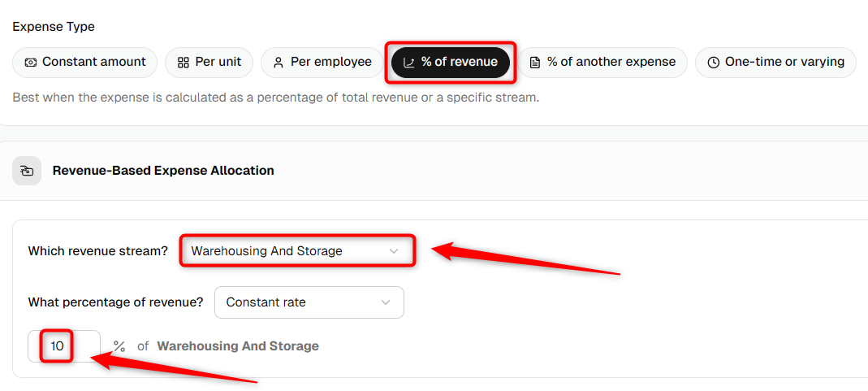
Task: Open the Warehousing And Storage revenue stream dropdown
Action: [297, 251]
